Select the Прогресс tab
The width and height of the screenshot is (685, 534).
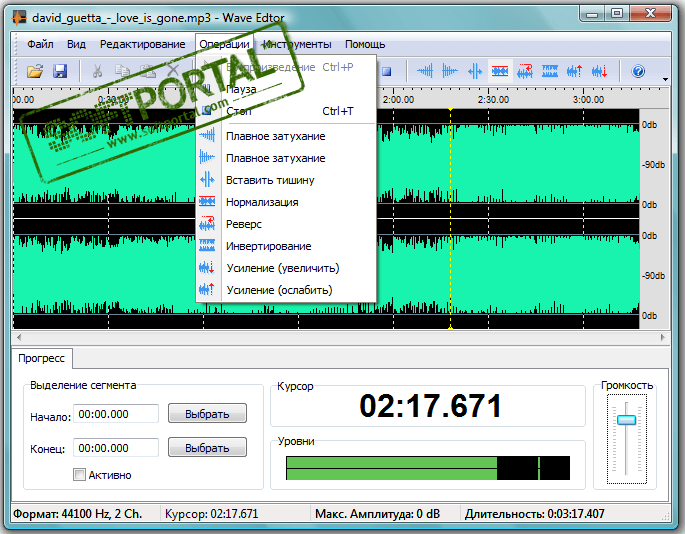click(x=42, y=358)
